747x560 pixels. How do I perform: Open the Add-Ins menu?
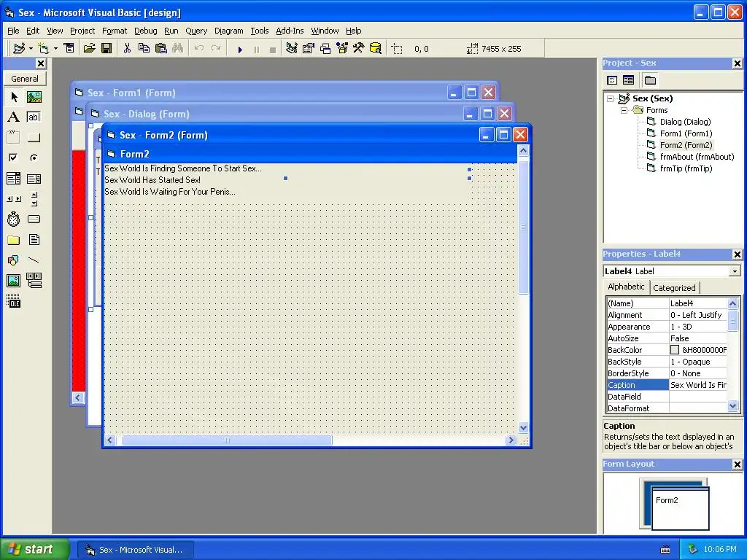(x=290, y=31)
